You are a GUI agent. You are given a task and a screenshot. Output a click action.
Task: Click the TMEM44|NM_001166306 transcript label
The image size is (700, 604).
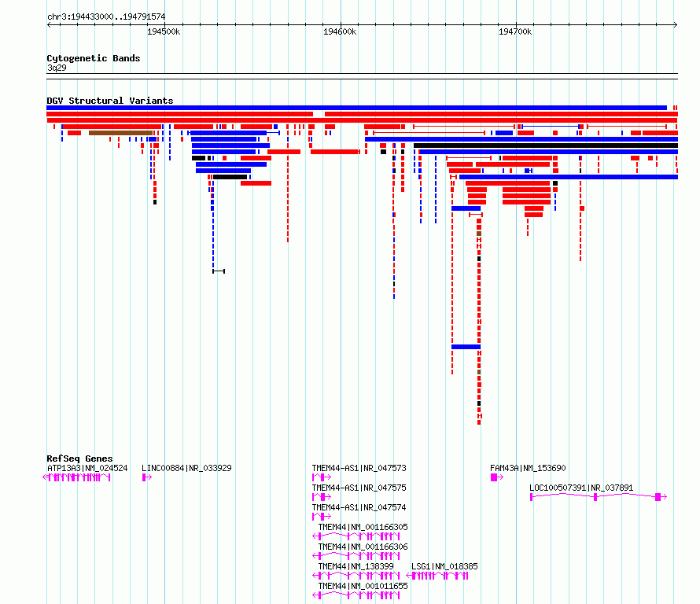pos(363,547)
